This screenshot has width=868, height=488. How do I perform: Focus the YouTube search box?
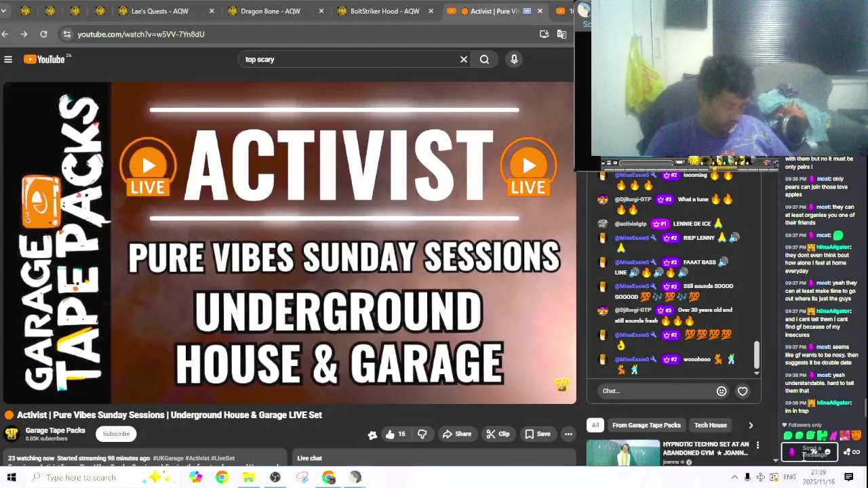pos(349,60)
